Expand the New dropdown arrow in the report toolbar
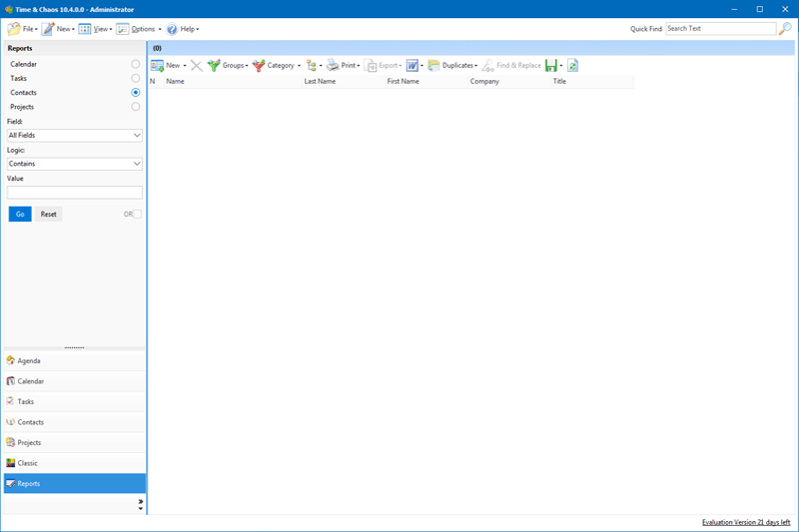This screenshot has width=799, height=532. pyautogui.click(x=185, y=66)
